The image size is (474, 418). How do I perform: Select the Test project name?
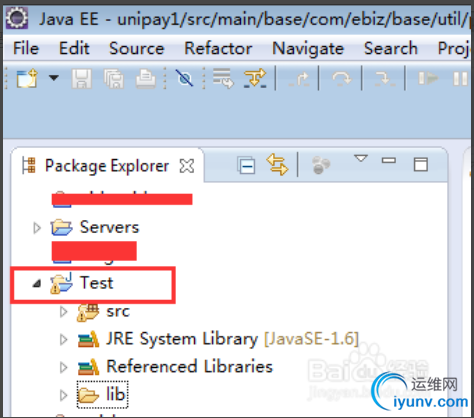(x=96, y=283)
